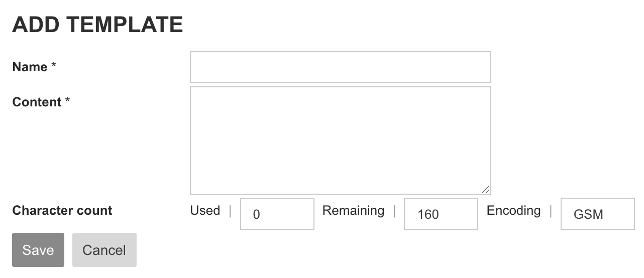Screen dimensions: 644x278
Task: Focus the Content text area
Action: (x=340, y=140)
